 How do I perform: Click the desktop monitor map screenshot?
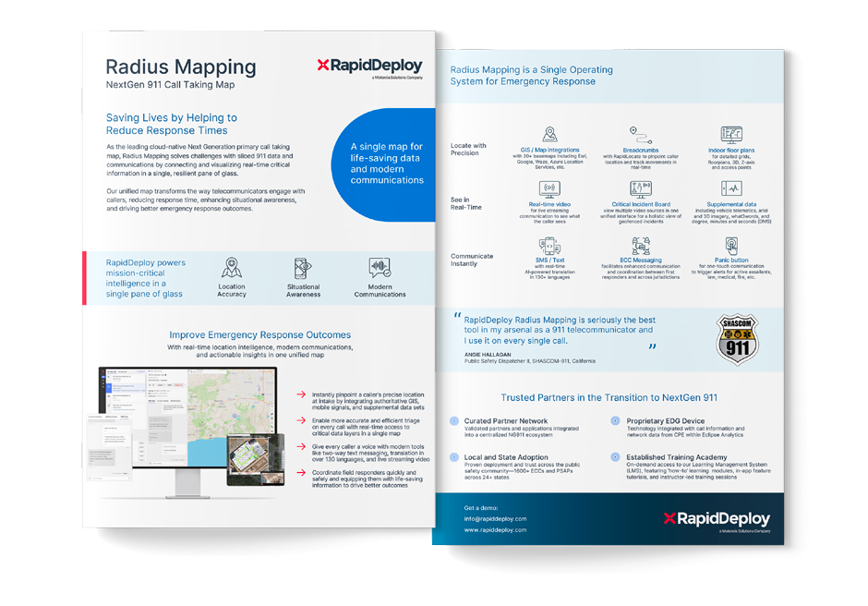point(187,418)
